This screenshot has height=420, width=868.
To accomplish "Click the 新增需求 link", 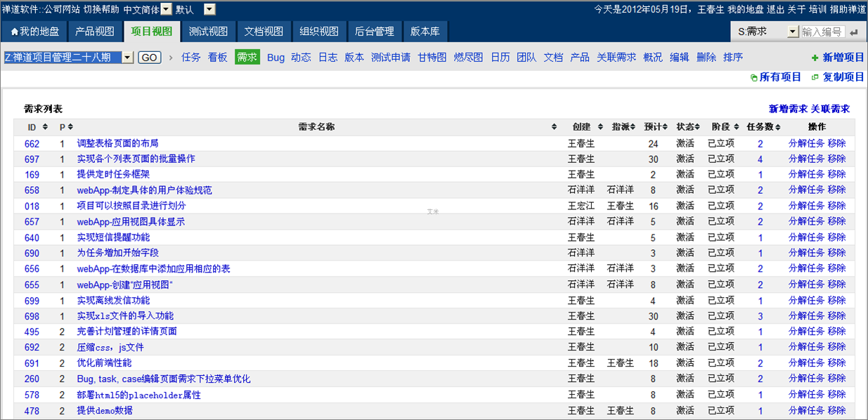I will click(787, 109).
